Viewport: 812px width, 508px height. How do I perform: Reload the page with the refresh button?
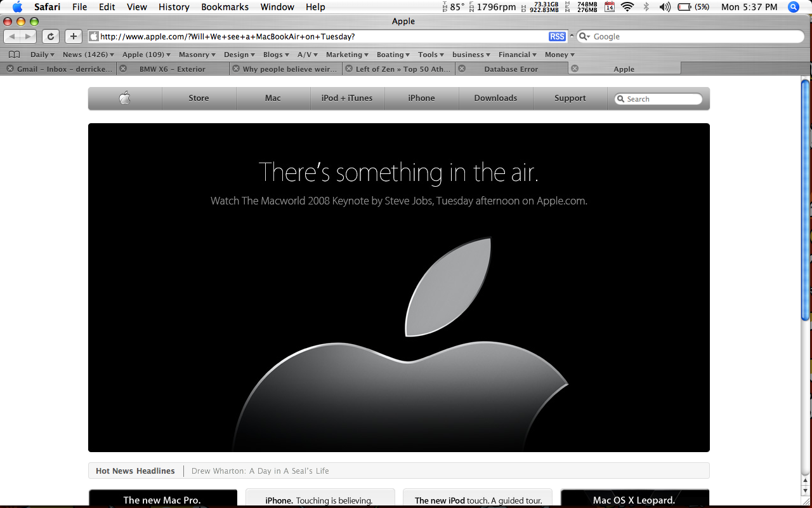(x=51, y=37)
